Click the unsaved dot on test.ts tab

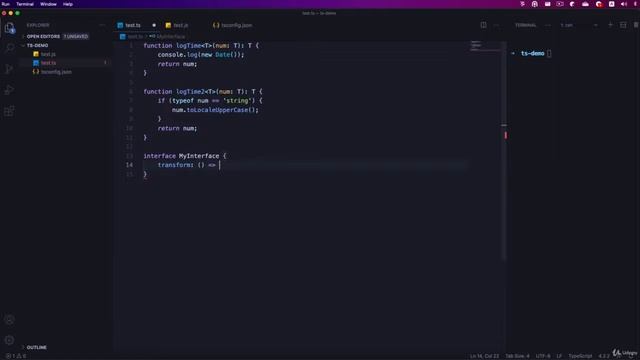pos(154,25)
